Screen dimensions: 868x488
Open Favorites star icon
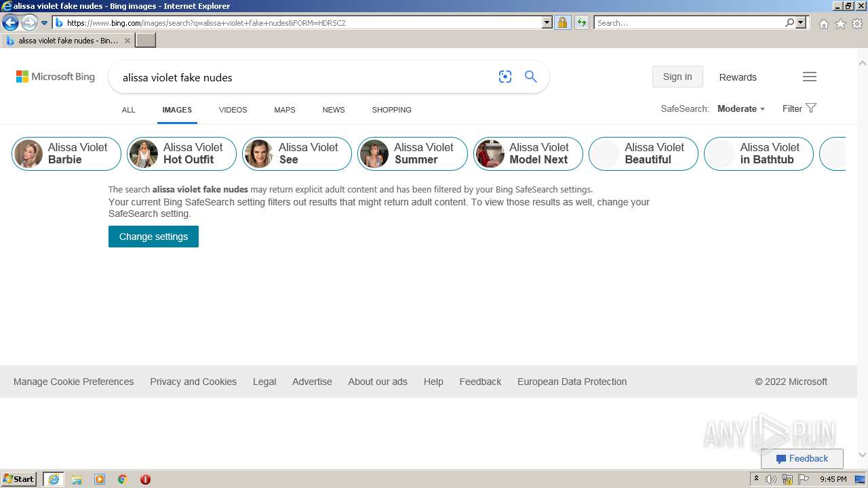tap(840, 23)
